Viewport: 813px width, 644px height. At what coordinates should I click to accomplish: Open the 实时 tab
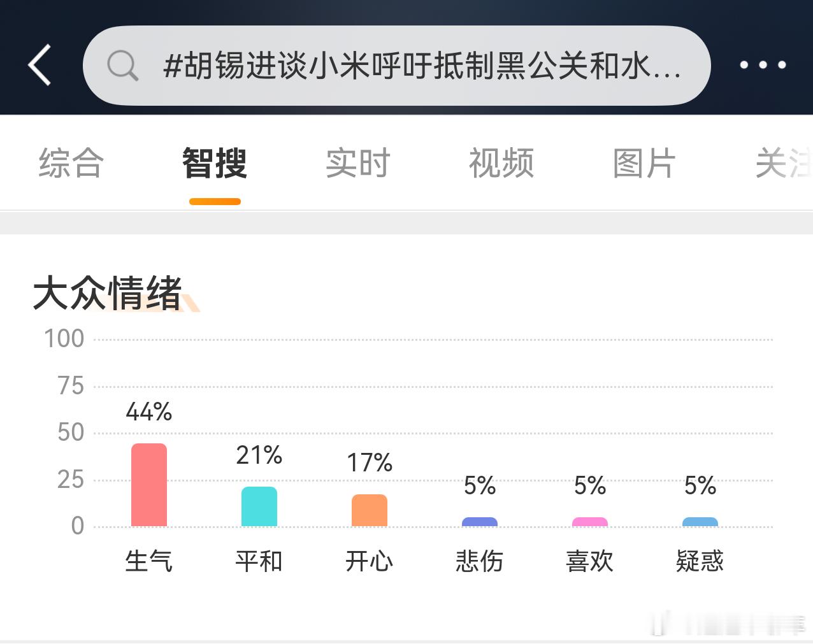[x=358, y=163]
